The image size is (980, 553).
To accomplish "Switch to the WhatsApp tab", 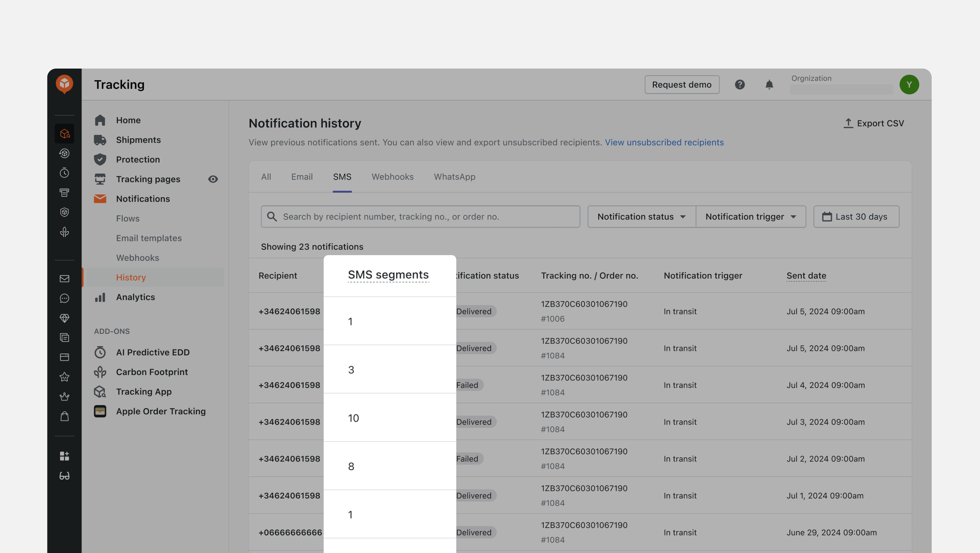I will coord(454,177).
